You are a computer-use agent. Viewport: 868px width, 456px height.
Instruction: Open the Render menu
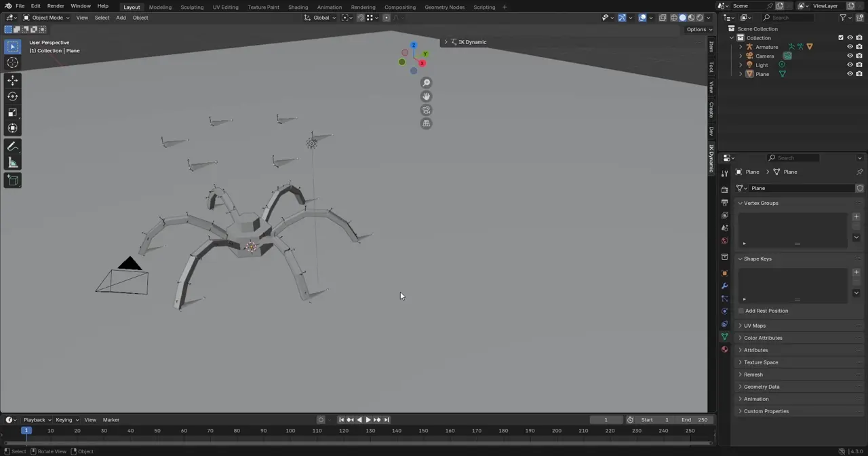(x=56, y=6)
